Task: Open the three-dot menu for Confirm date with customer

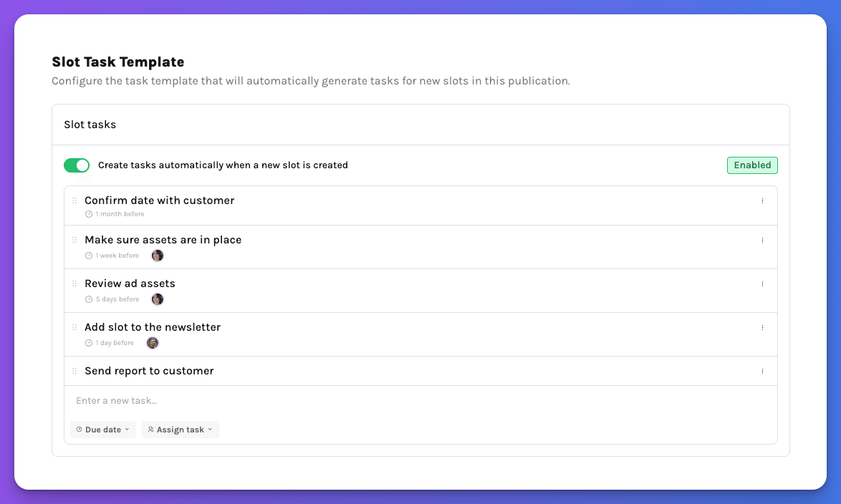Action: coord(762,201)
